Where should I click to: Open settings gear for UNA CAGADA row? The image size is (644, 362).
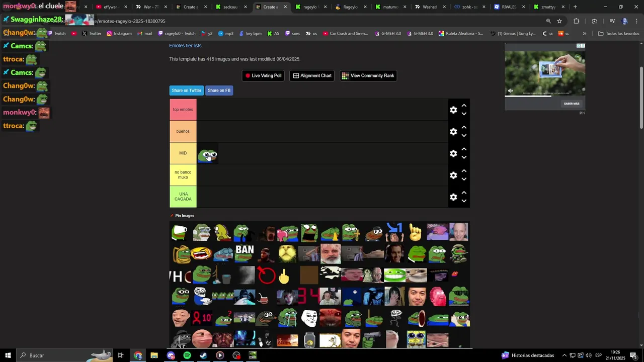point(453,197)
